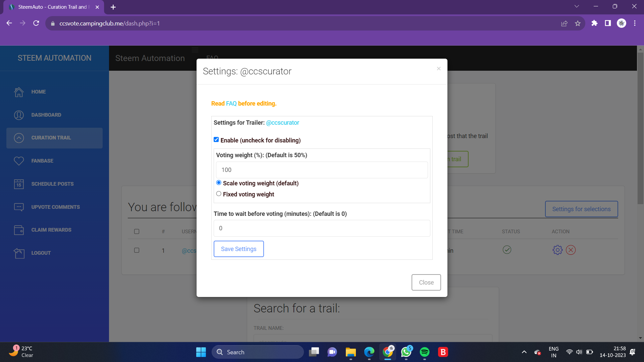Screen dimensions: 644x362
Task: Open the FAQ link in the dialog
Action: click(231, 104)
